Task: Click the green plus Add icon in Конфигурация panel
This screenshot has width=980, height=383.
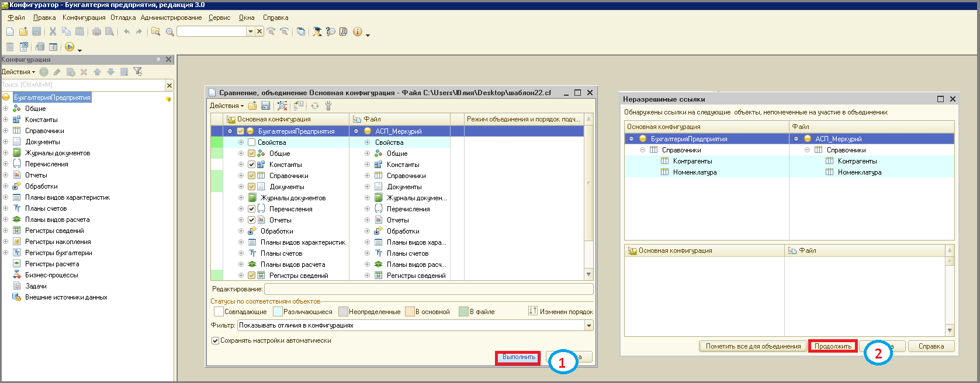Action: click(x=44, y=72)
